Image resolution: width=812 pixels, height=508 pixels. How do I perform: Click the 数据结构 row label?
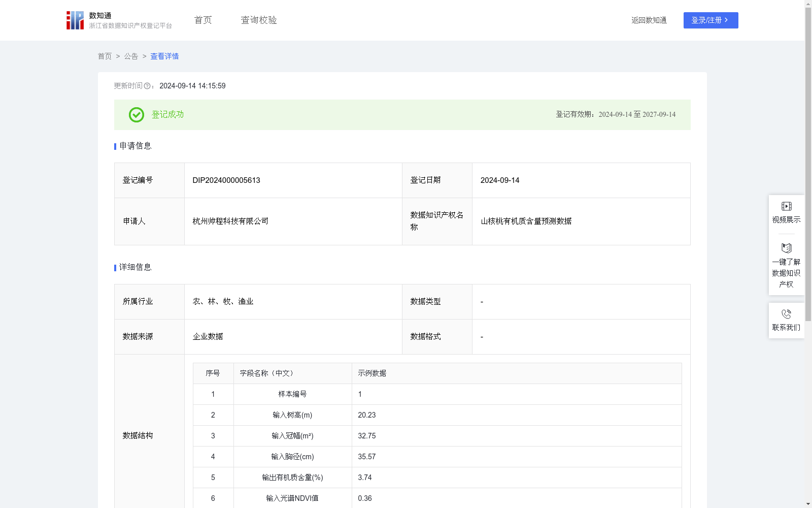(138, 436)
